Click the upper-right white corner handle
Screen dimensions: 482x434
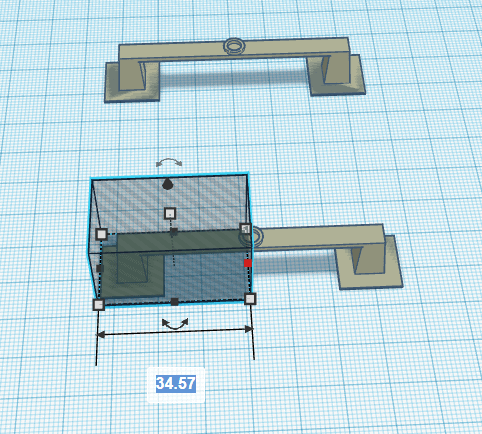tap(246, 229)
